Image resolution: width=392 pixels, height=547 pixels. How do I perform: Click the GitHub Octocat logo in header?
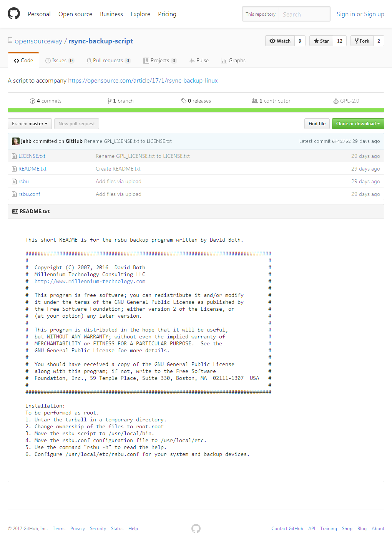point(14,14)
